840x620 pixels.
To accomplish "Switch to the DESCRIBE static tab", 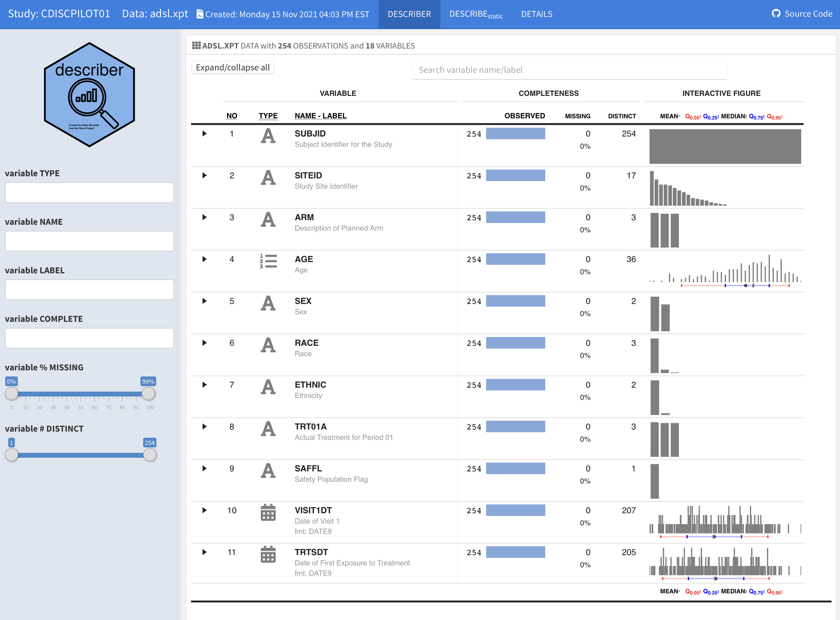I will [x=476, y=14].
